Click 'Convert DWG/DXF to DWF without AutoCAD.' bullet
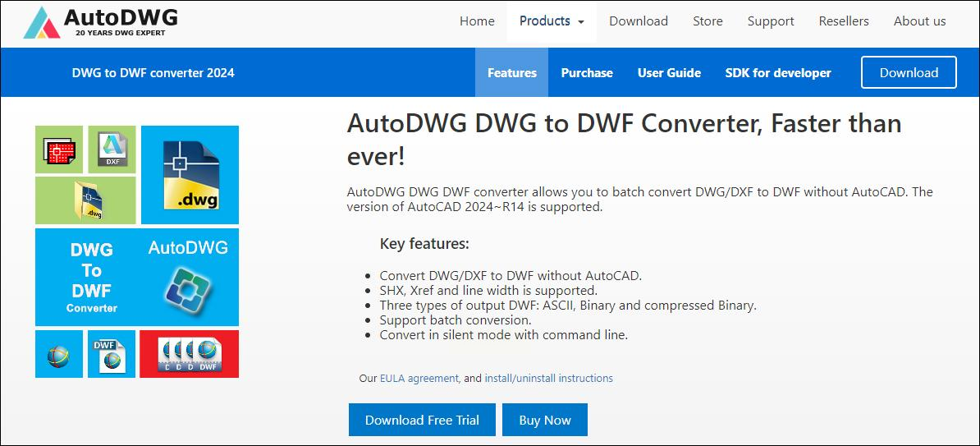Viewport: 980px width, 446px height. pos(511,275)
